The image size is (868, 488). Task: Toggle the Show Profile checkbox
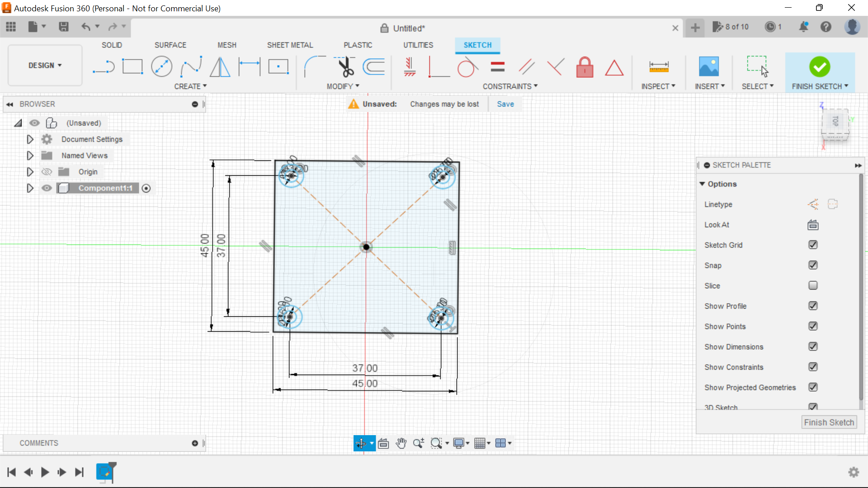(x=813, y=306)
